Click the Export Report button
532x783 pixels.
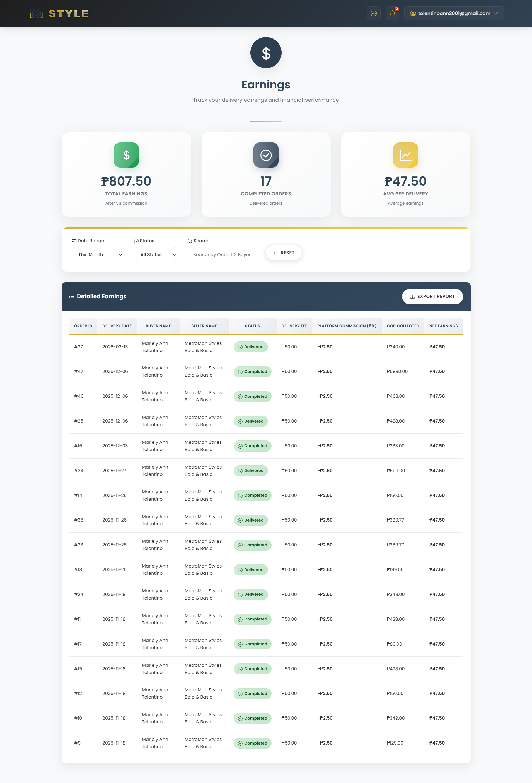(432, 297)
